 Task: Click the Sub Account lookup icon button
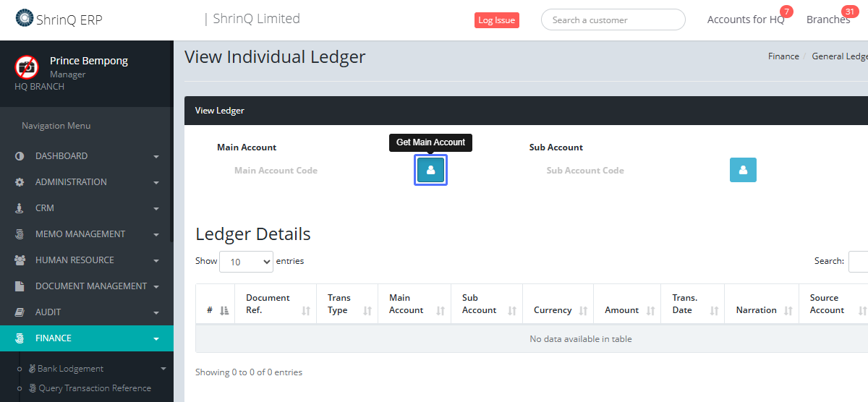(x=742, y=170)
